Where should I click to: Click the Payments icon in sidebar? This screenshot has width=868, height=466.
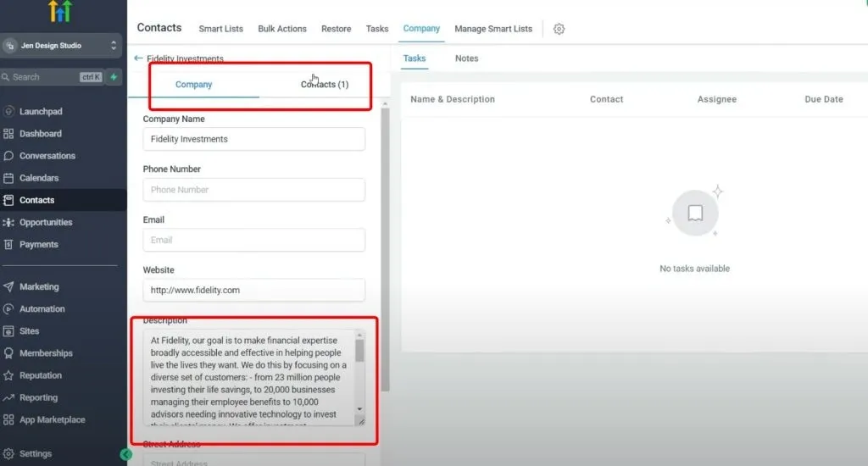pos(8,244)
